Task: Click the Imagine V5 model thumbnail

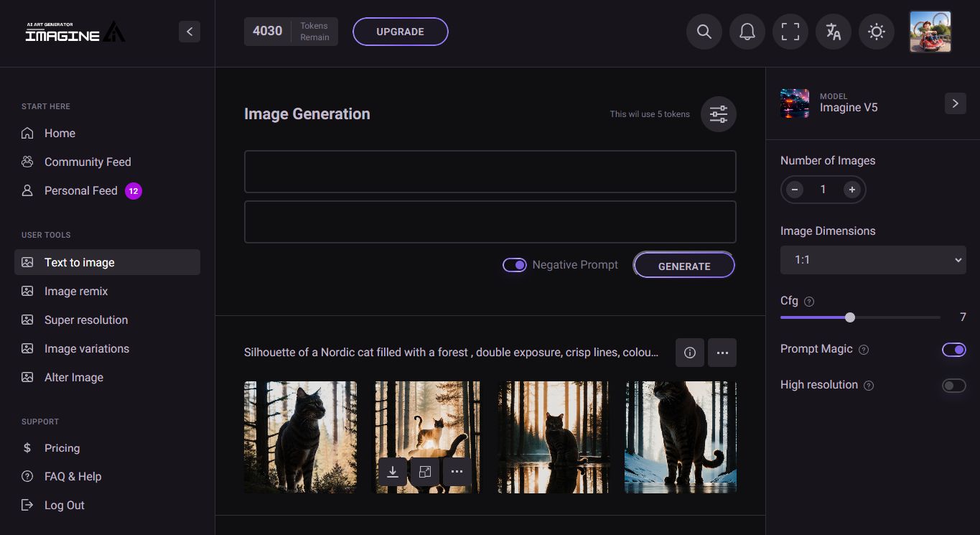Action: pyautogui.click(x=795, y=103)
